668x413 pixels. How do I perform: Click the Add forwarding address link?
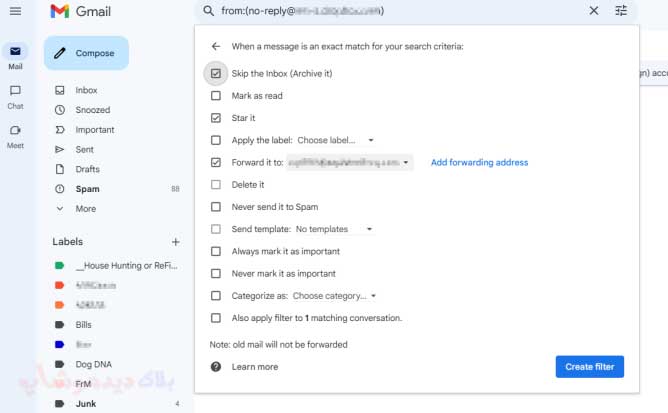(x=479, y=162)
